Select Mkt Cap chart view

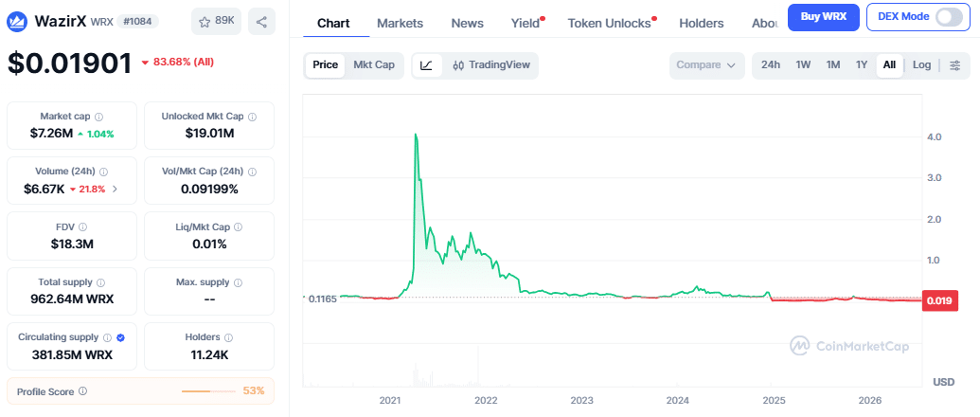coord(374,65)
